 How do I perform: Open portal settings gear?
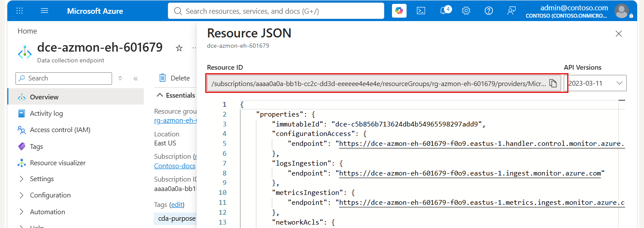466,11
